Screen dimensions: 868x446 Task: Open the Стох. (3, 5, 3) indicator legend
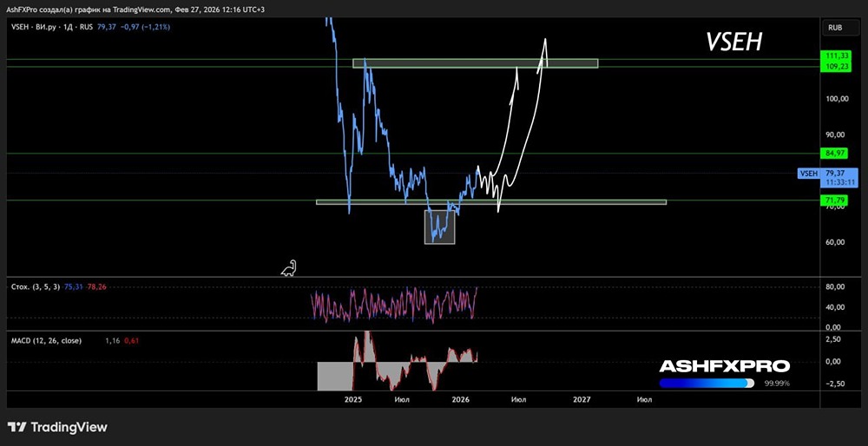point(36,286)
